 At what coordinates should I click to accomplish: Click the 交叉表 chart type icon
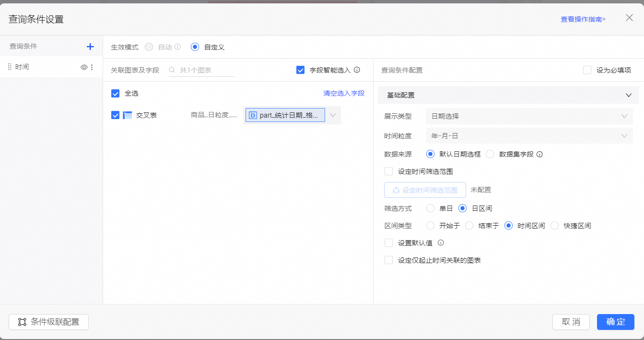pos(128,115)
